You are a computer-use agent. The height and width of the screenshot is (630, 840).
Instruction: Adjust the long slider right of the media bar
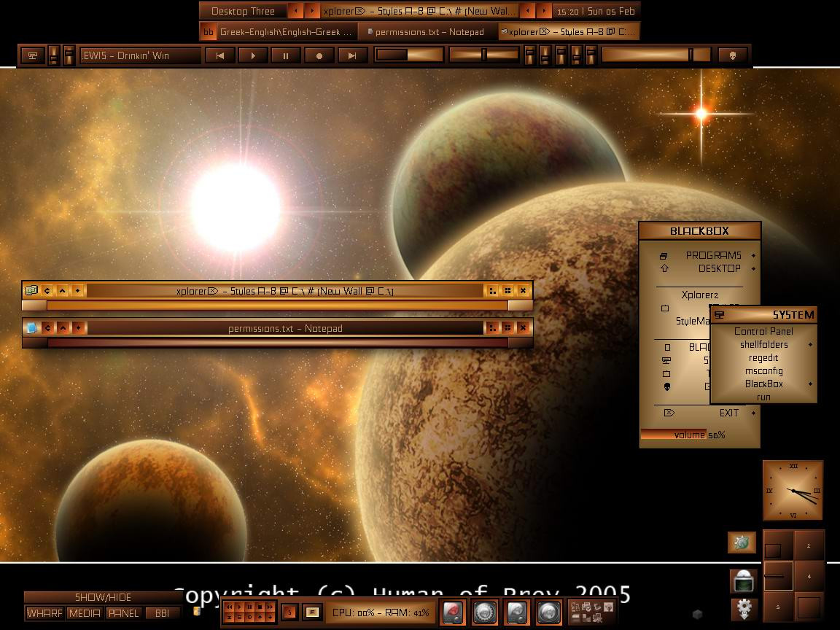point(656,55)
